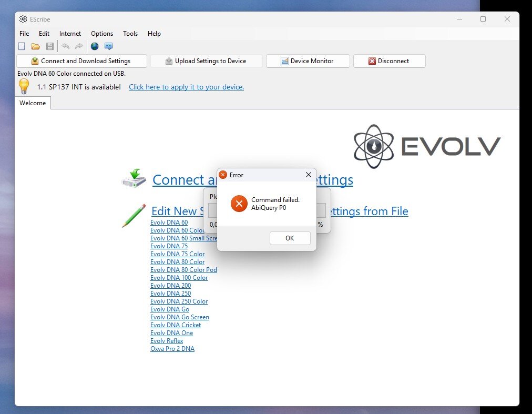This screenshot has height=414, width=532.
Task: Select the Evolv DNA 75 Color link
Action: (x=178, y=254)
